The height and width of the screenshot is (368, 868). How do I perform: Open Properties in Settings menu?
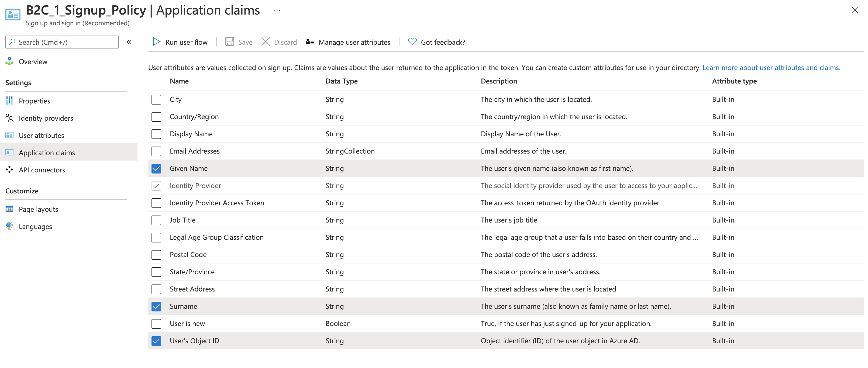35,101
